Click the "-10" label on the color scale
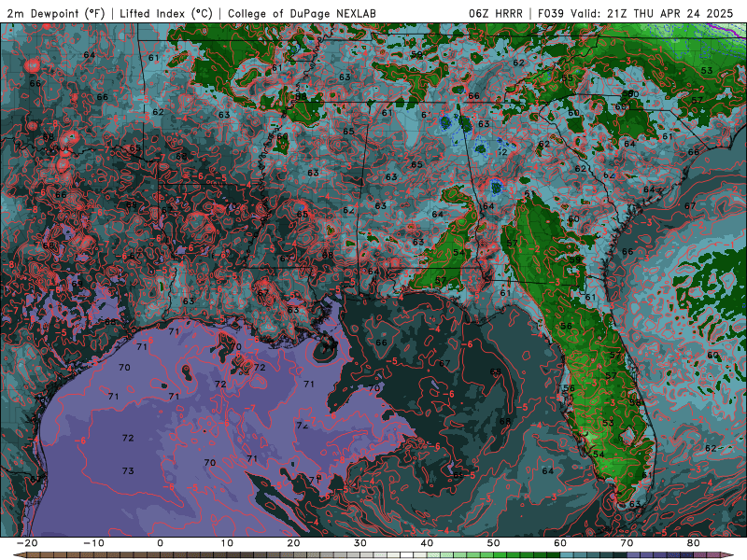747x560 pixels. (x=92, y=543)
